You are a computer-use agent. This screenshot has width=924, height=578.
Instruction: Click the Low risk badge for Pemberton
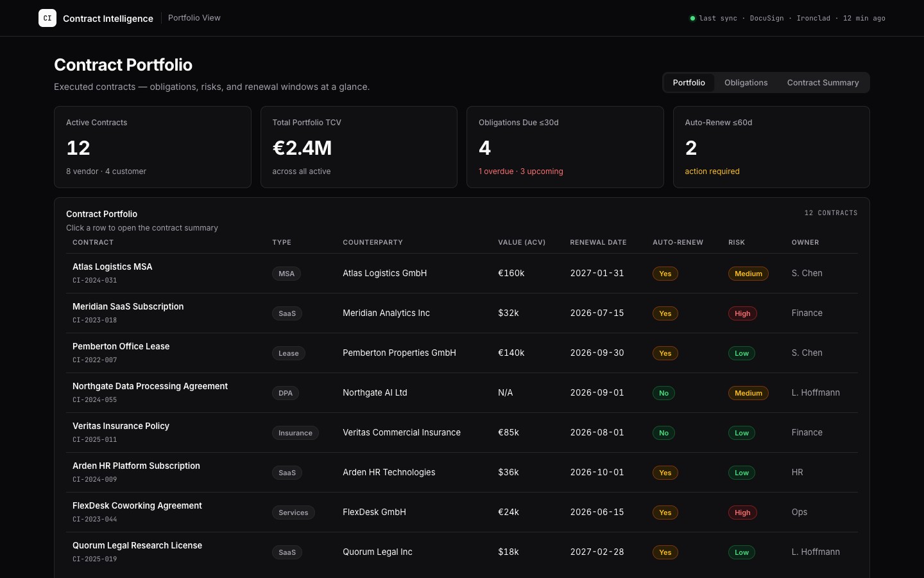(x=742, y=353)
